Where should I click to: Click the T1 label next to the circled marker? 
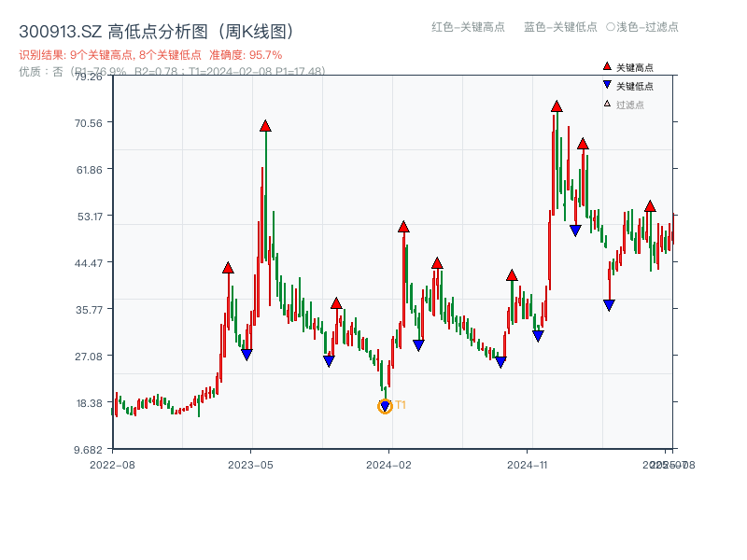[x=401, y=405]
